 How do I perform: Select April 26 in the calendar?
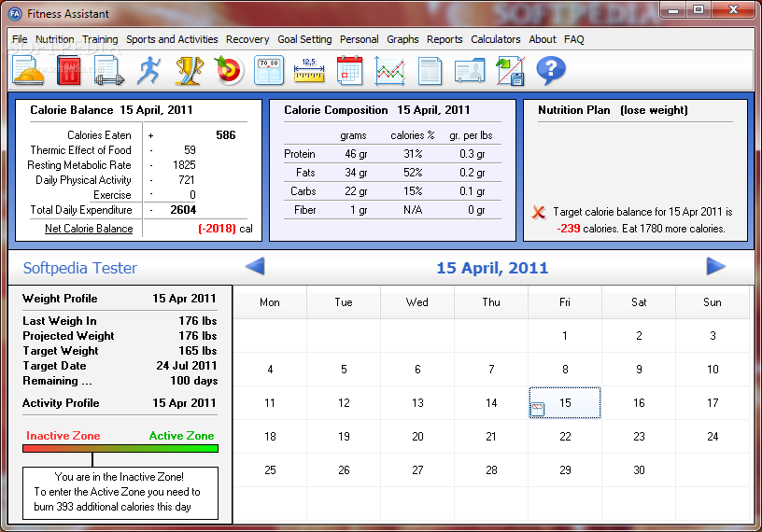344,469
